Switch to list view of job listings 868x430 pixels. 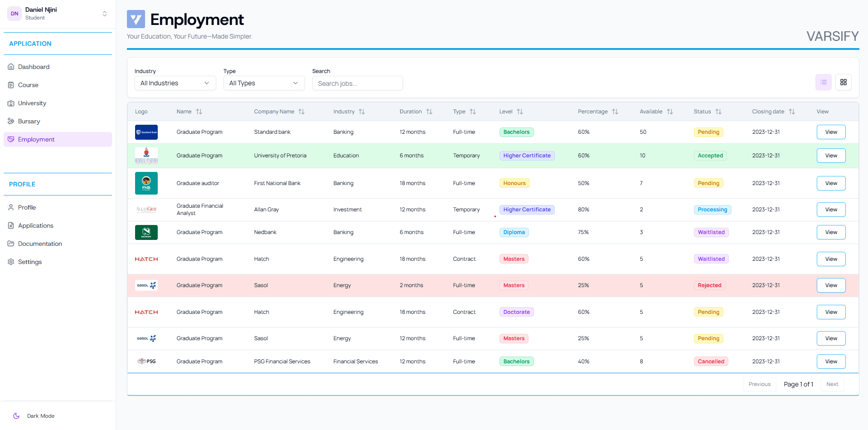pos(824,82)
